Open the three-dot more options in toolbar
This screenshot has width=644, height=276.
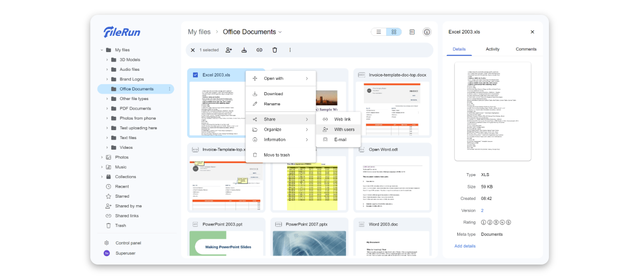(290, 50)
